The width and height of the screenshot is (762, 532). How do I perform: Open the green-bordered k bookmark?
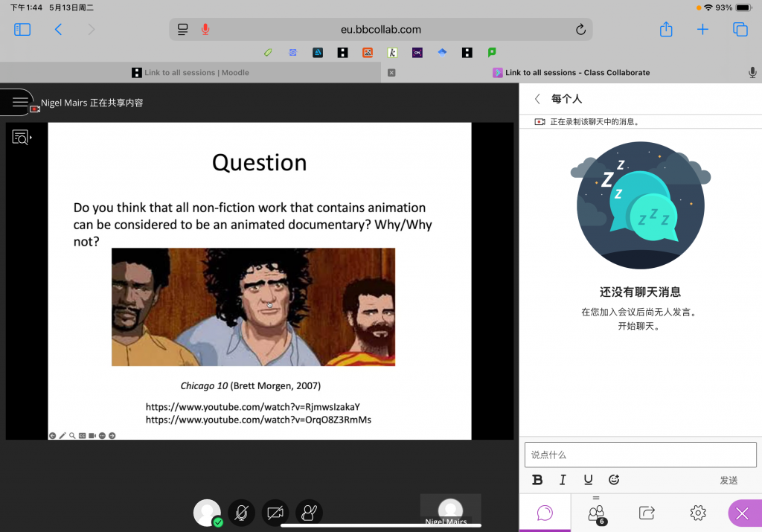pos(392,53)
